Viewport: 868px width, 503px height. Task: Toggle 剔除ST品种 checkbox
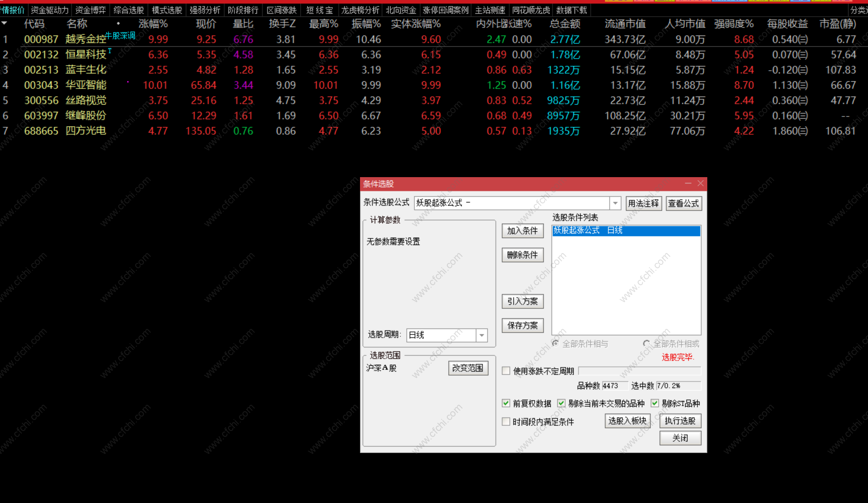[655, 403]
